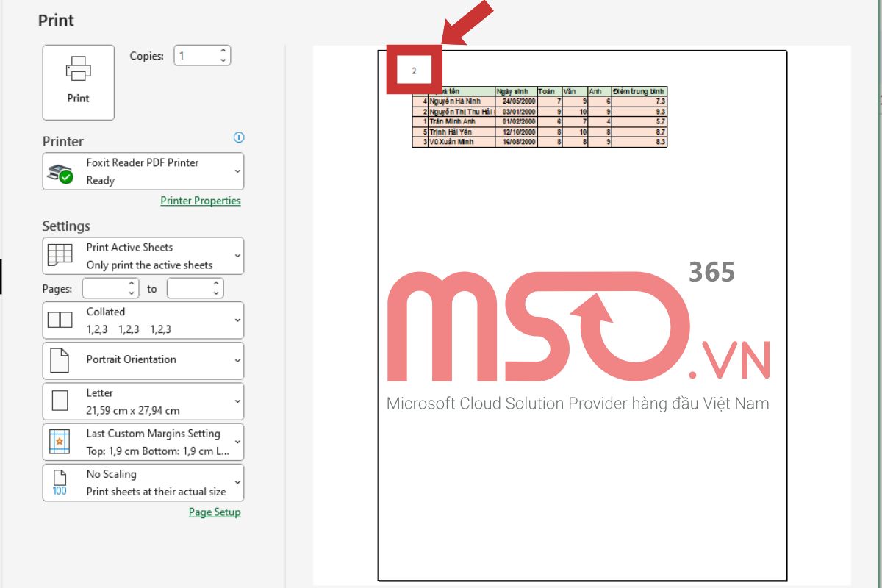Image resolution: width=882 pixels, height=588 pixels.
Task: Click the date 24/05/2000 in the preview
Action: (519, 101)
